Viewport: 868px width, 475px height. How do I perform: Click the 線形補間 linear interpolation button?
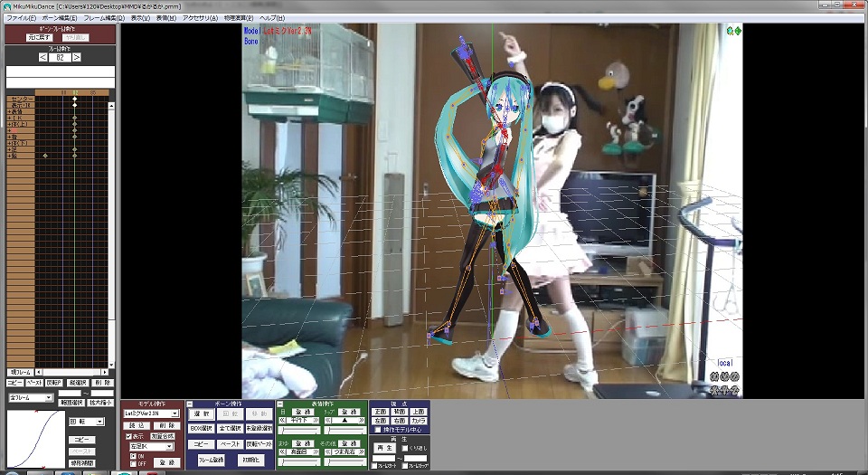[x=82, y=463]
